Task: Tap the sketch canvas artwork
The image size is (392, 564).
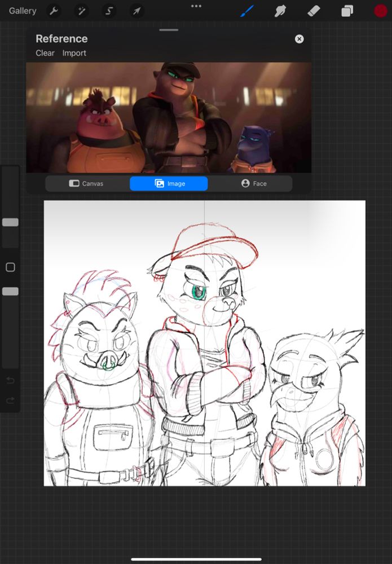Action: 205,343
